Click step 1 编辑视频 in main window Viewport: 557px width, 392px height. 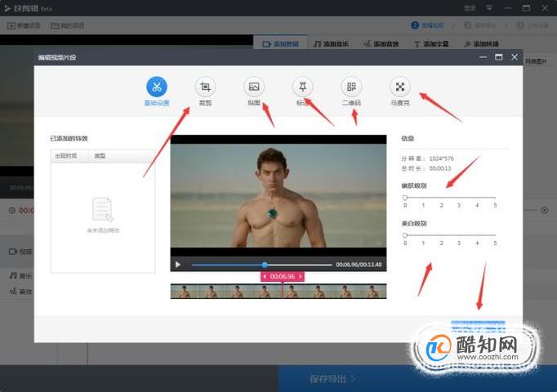coord(427,25)
